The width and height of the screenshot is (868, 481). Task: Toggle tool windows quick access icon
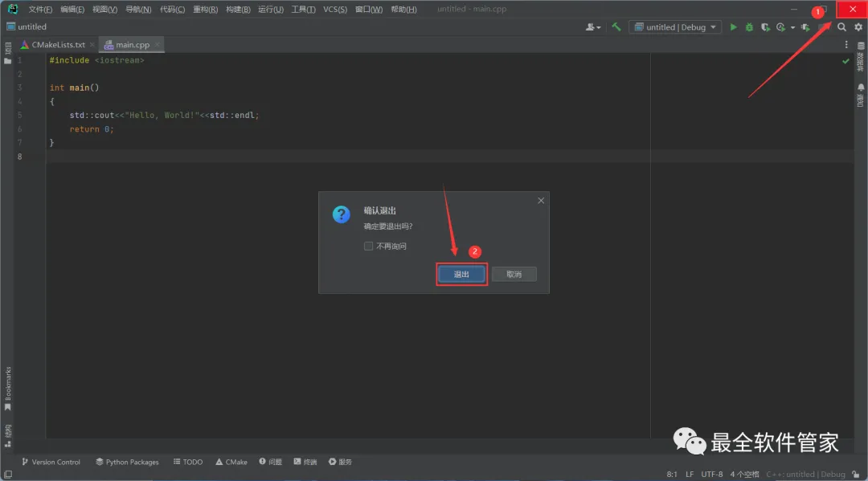click(8, 475)
